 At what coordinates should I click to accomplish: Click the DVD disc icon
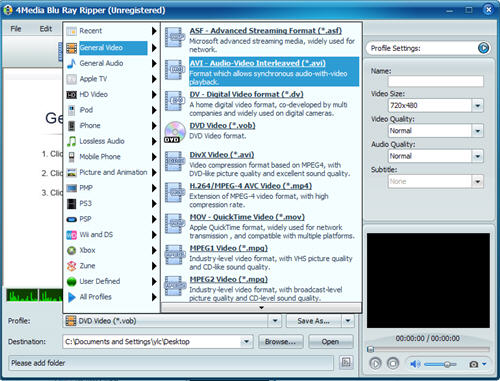coord(175,132)
